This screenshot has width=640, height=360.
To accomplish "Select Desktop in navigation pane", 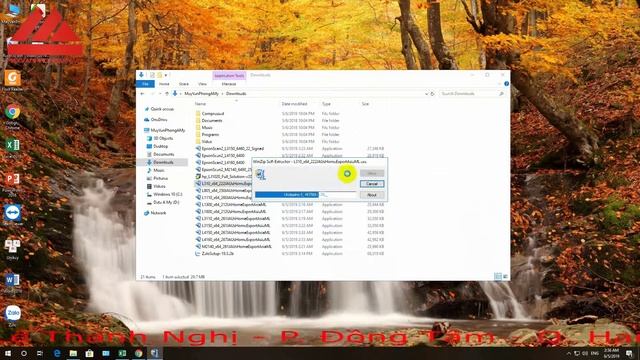I will (x=160, y=146).
